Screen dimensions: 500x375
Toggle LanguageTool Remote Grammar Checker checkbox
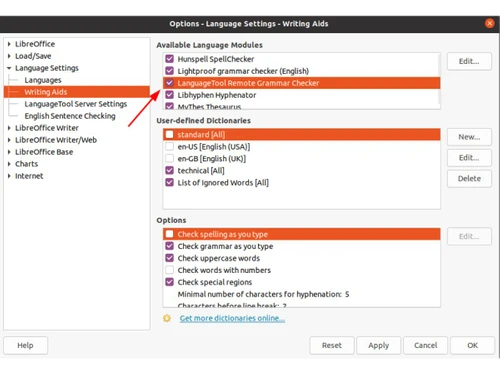pyautogui.click(x=169, y=83)
